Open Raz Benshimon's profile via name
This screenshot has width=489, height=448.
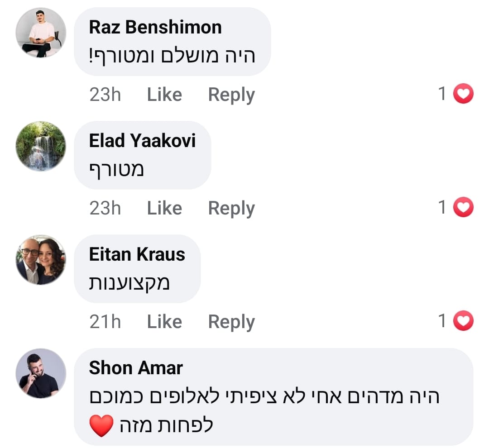pos(155,28)
